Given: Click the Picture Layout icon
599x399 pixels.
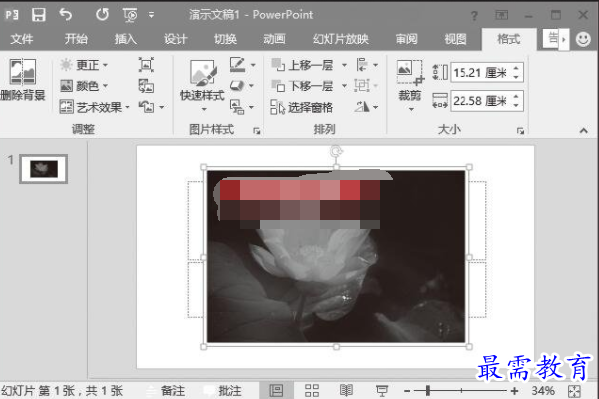Looking at the screenshot, I should [238, 107].
